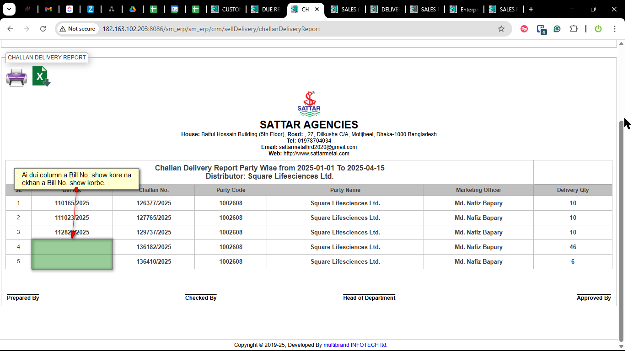This screenshot has height=351, width=644.
Task: Reload the page with the refresh icon
Action: tap(43, 29)
